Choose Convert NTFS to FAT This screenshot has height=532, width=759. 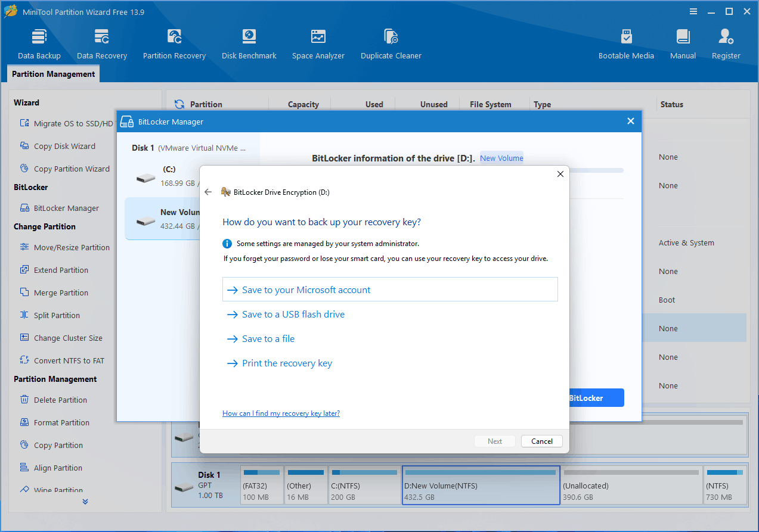(x=61, y=360)
